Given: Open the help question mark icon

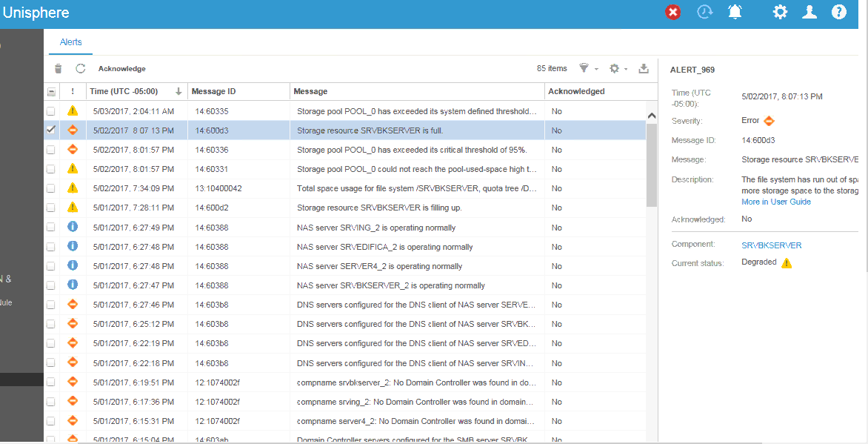Looking at the screenshot, I should (838, 12).
